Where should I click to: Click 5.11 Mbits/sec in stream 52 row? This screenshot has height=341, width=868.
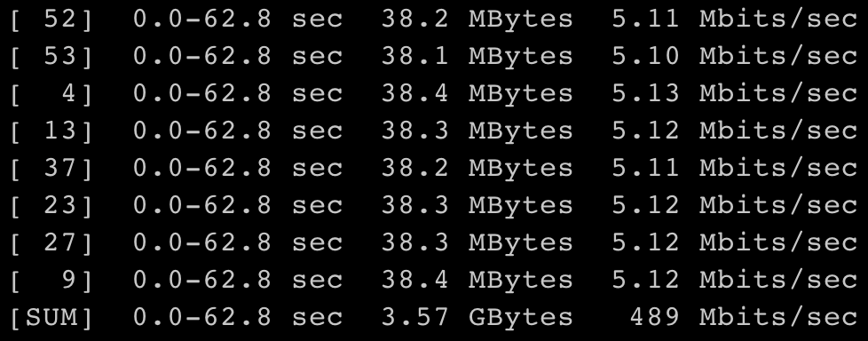pos(735,20)
